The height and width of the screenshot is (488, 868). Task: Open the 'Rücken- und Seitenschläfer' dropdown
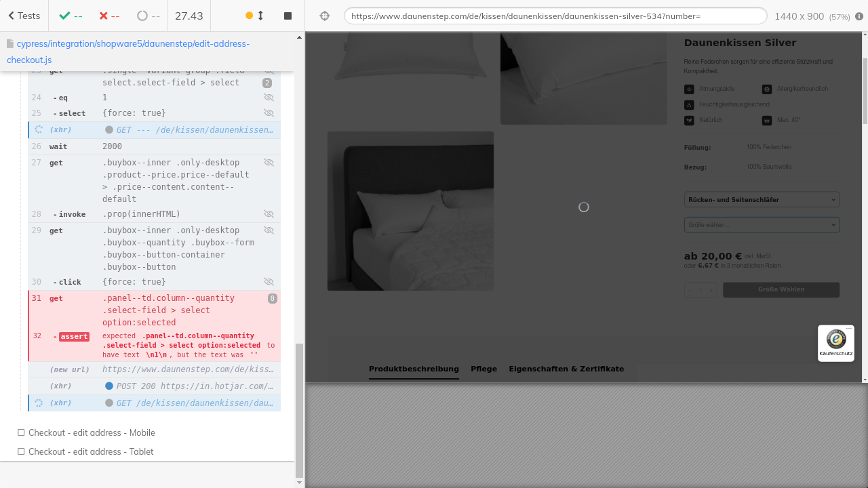pos(762,200)
